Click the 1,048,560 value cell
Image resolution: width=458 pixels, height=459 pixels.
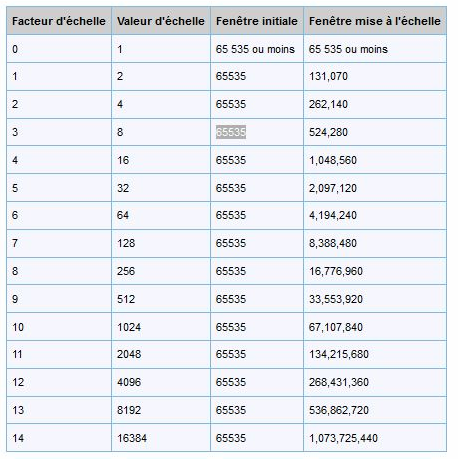pos(375,160)
